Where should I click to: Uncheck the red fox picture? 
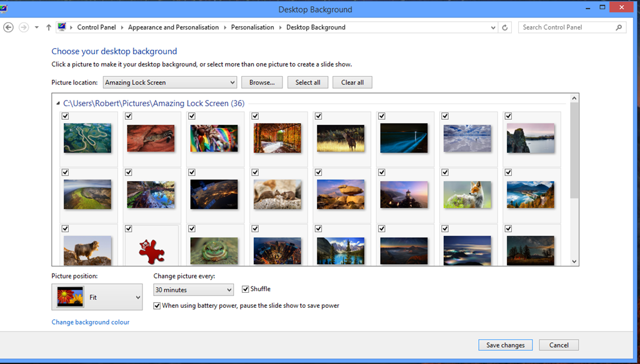click(x=445, y=172)
